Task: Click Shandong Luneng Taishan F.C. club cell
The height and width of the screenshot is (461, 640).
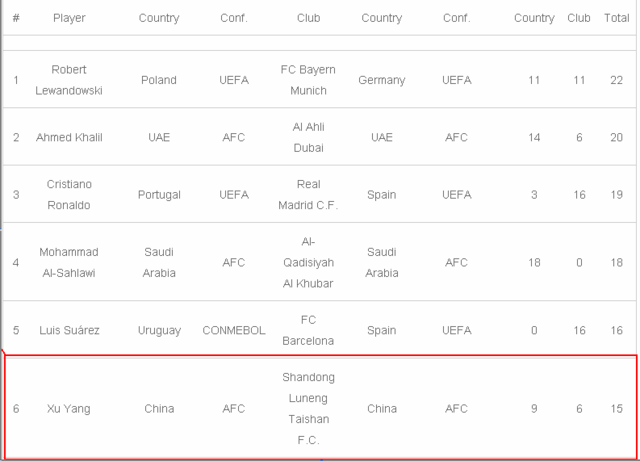Action: tap(308, 408)
